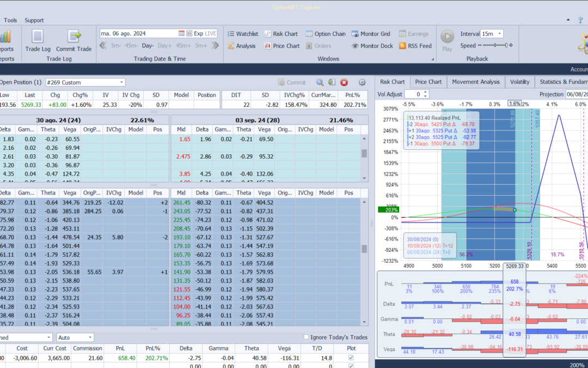588x368 pixels.
Task: Increment the Vol Adjust stepper up
Action: coord(425,92)
